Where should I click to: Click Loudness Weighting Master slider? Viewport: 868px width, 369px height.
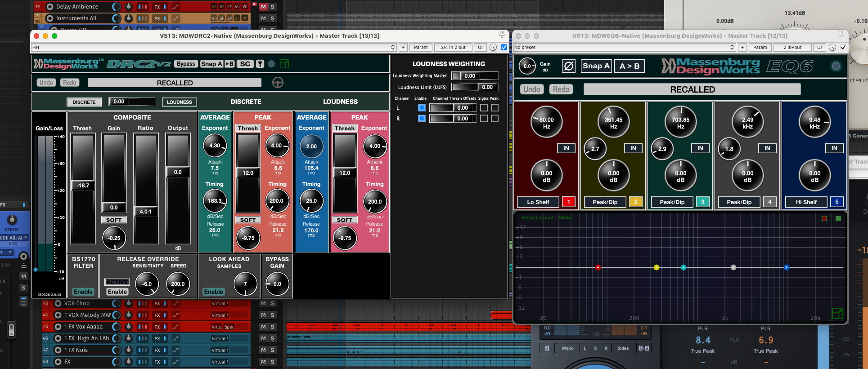tap(475, 76)
